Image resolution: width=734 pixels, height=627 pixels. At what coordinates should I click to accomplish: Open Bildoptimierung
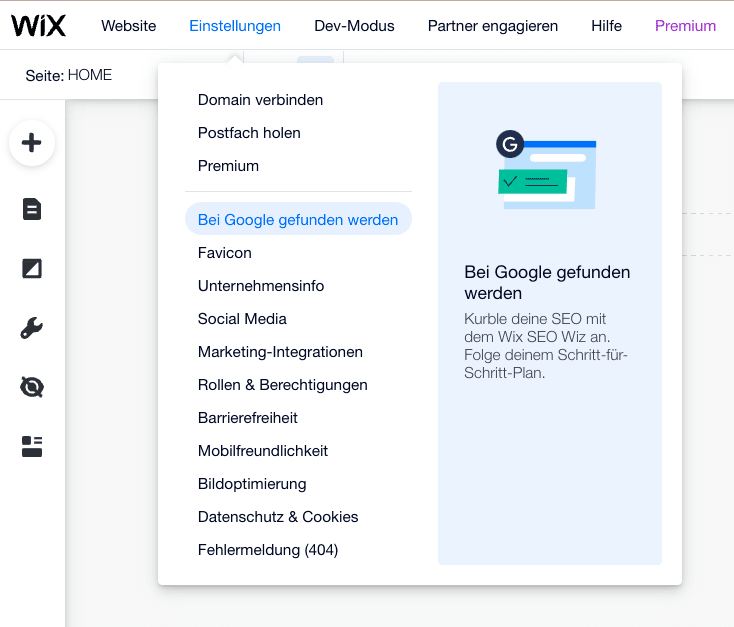(x=252, y=484)
